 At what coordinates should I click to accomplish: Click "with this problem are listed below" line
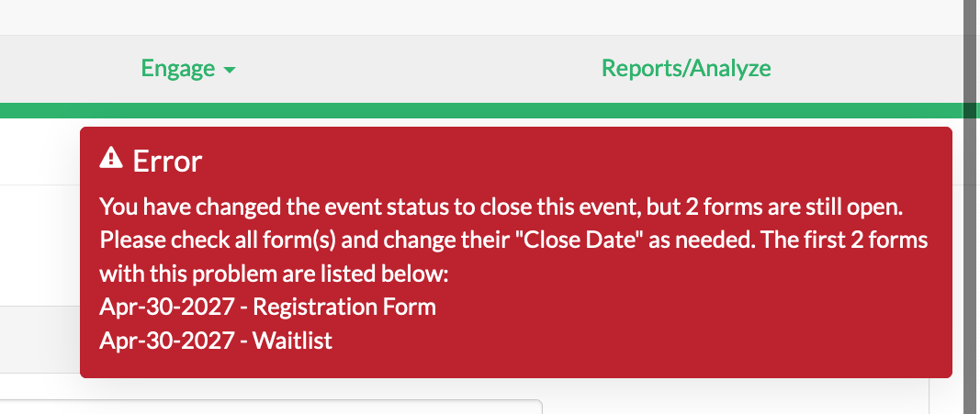(275, 274)
